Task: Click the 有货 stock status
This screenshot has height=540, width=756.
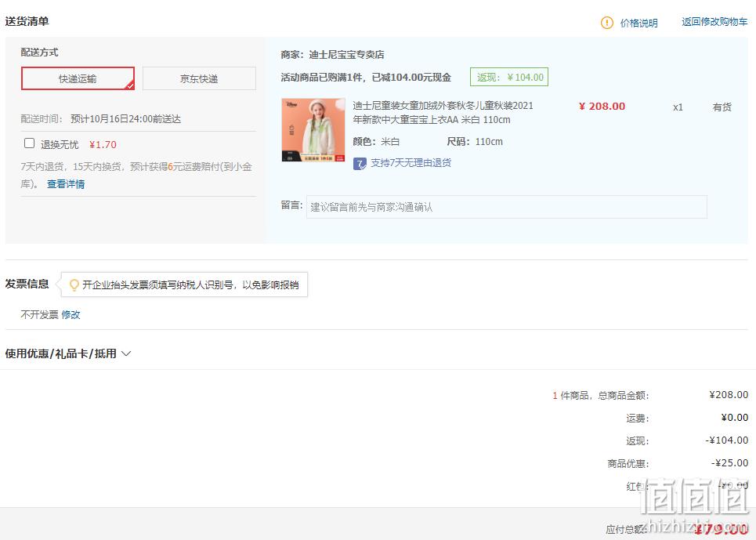Action: pyautogui.click(x=722, y=107)
